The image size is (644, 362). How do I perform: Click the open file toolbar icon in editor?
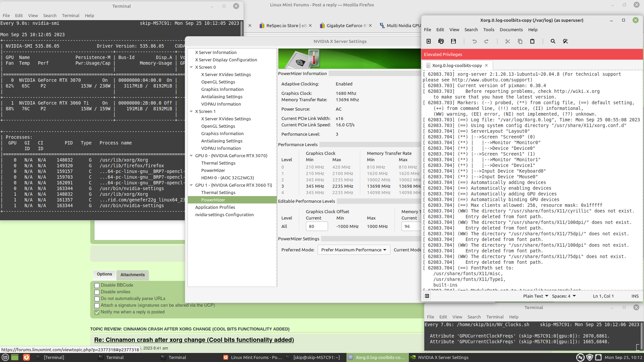point(441,41)
